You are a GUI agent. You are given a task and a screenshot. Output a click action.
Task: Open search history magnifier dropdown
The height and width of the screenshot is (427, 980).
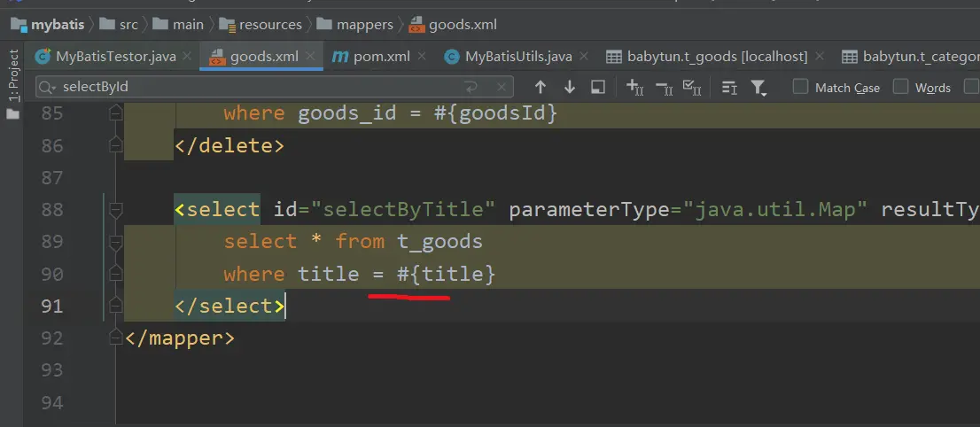click(48, 88)
